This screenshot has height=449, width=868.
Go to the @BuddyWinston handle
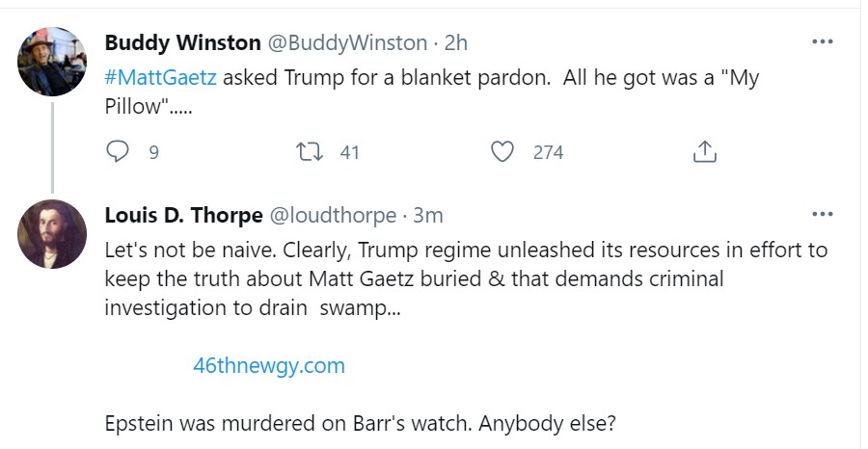tap(347, 42)
